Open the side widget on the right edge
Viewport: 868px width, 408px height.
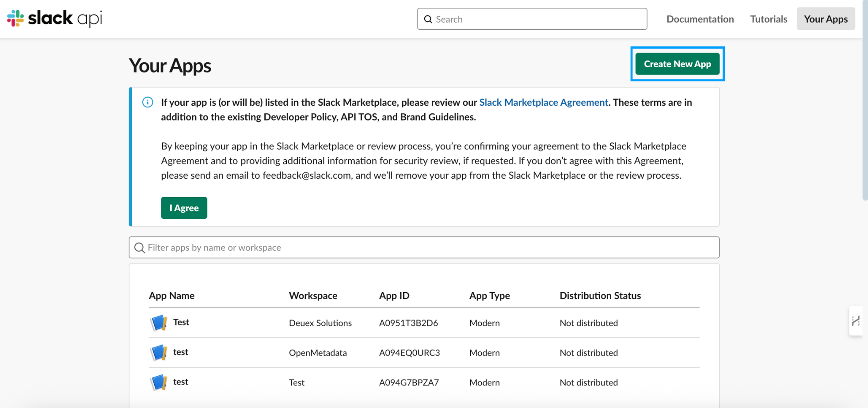[856, 321]
